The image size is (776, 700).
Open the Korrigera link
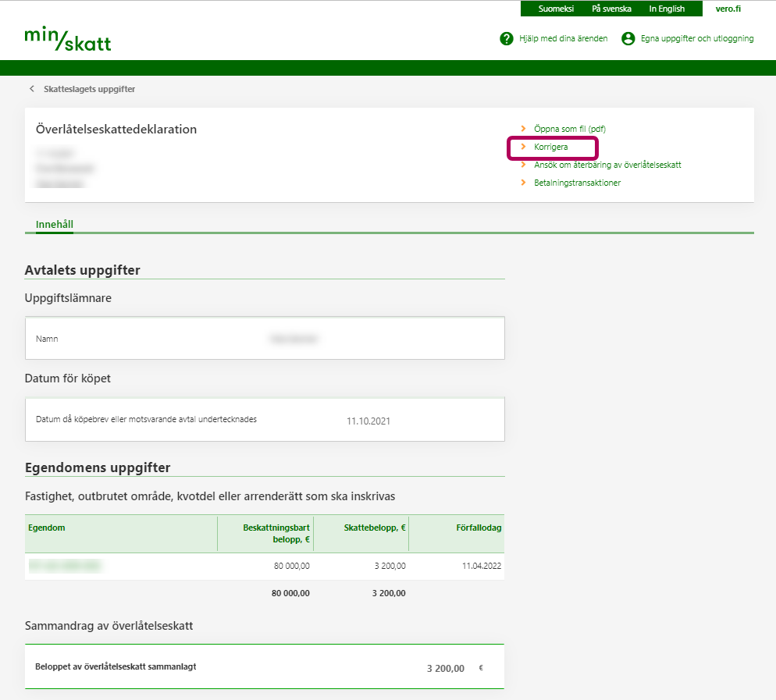[x=551, y=147]
